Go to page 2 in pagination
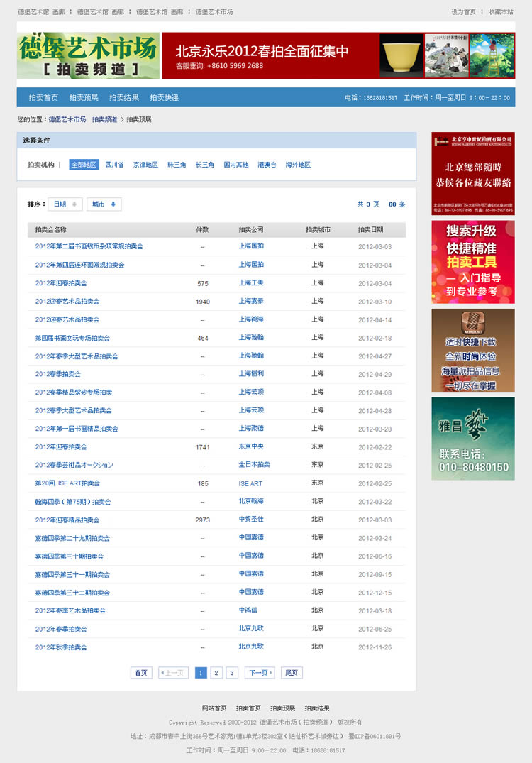532x763 pixels. click(216, 673)
